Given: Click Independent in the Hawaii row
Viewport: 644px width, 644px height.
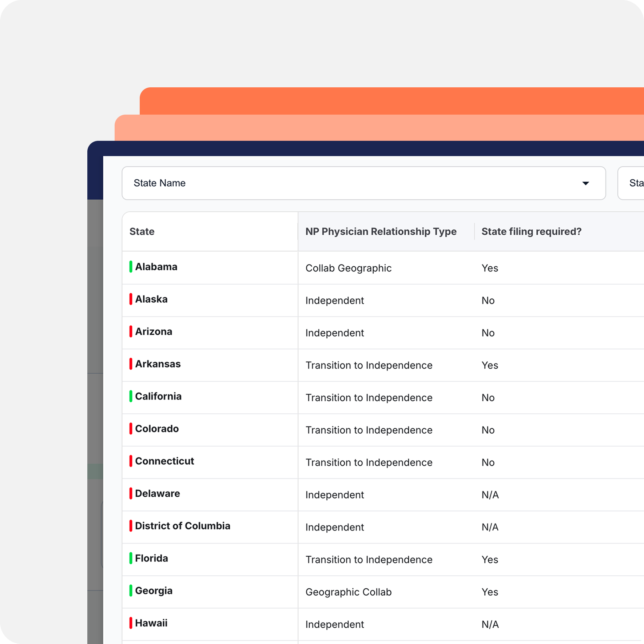Looking at the screenshot, I should (x=335, y=624).
